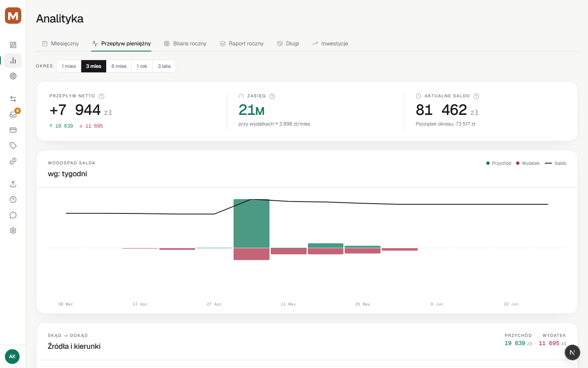Open the cards icon in sidebar

click(x=13, y=130)
